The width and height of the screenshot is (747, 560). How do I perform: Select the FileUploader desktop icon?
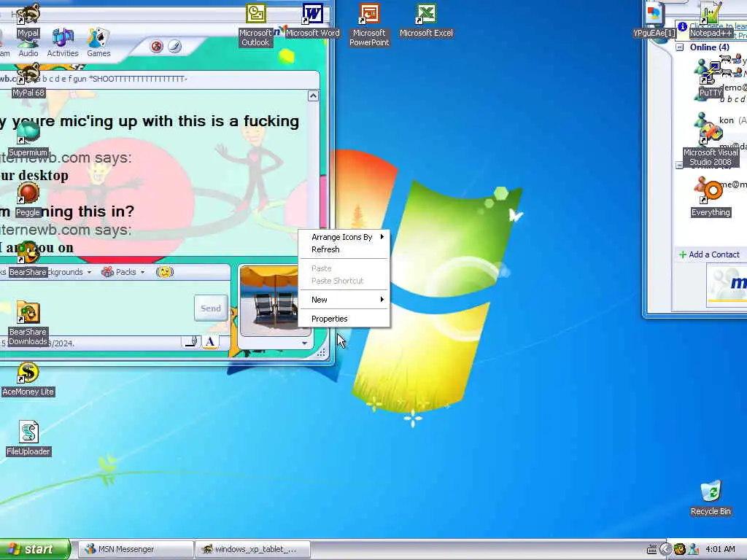[28, 439]
